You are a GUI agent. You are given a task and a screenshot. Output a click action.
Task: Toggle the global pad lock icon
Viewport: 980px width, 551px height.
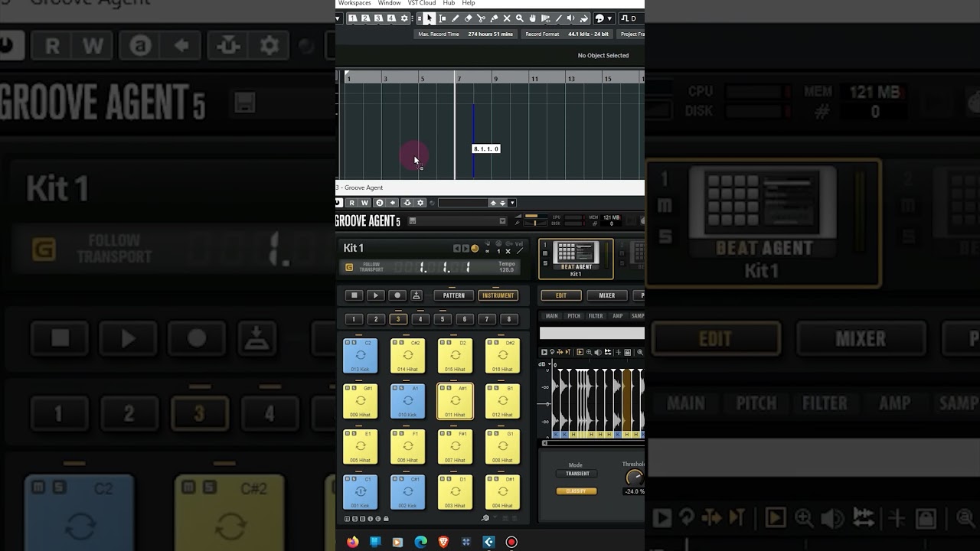click(386, 519)
